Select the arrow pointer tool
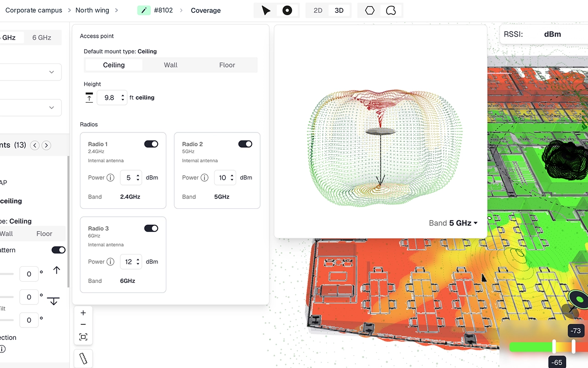Screen dimensions: 588x368 [266, 11]
